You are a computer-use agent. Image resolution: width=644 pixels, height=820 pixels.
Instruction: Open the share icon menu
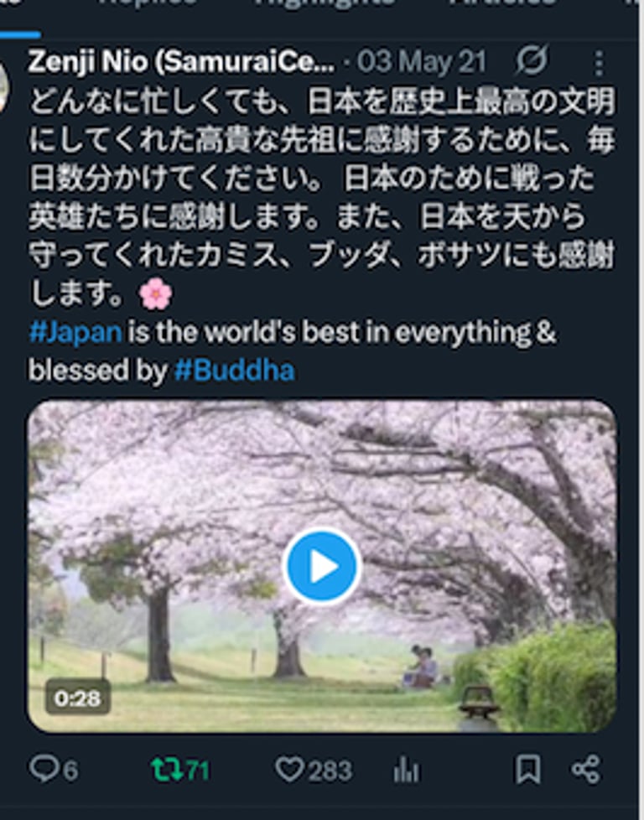point(585,770)
